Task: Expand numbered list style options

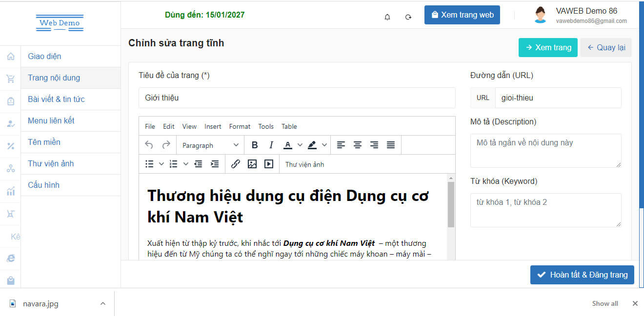Action: [186, 164]
